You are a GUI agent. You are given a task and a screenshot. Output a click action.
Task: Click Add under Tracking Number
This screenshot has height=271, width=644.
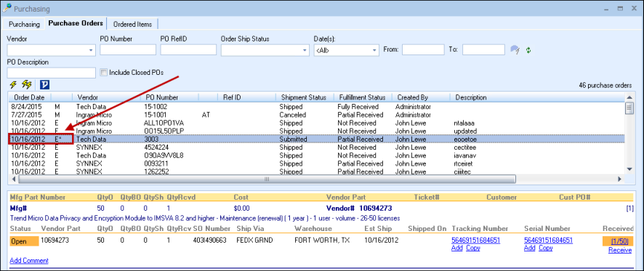[456, 248]
